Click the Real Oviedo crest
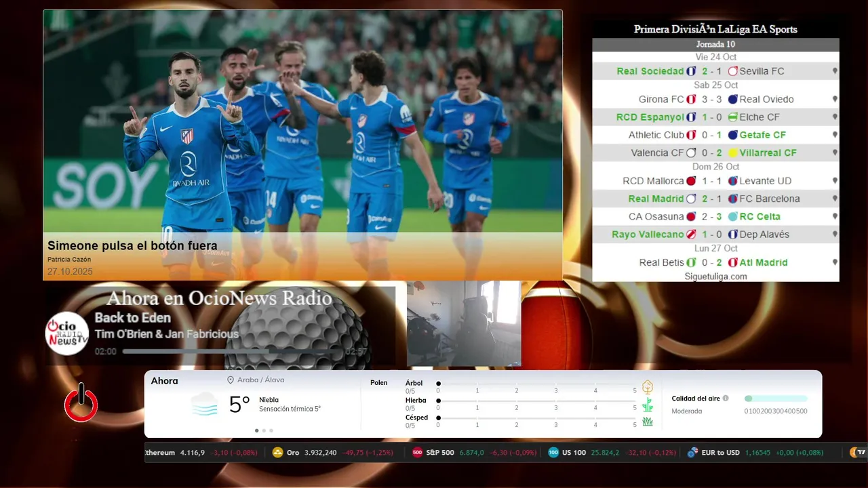 tap(732, 99)
